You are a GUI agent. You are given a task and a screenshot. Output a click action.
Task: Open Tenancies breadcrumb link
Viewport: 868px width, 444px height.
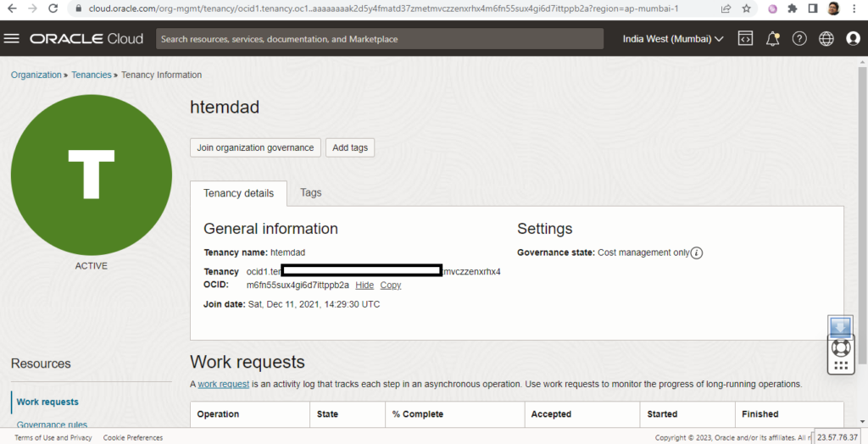click(x=92, y=75)
